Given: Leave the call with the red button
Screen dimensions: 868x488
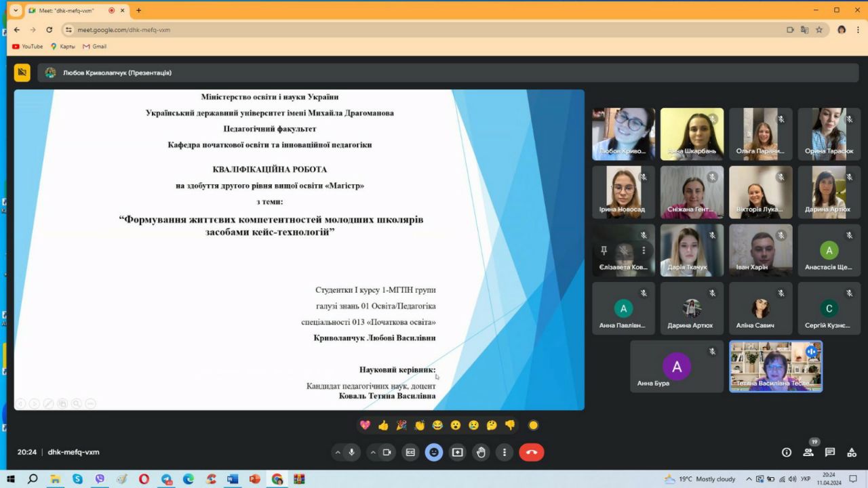Looking at the screenshot, I should pos(532,452).
